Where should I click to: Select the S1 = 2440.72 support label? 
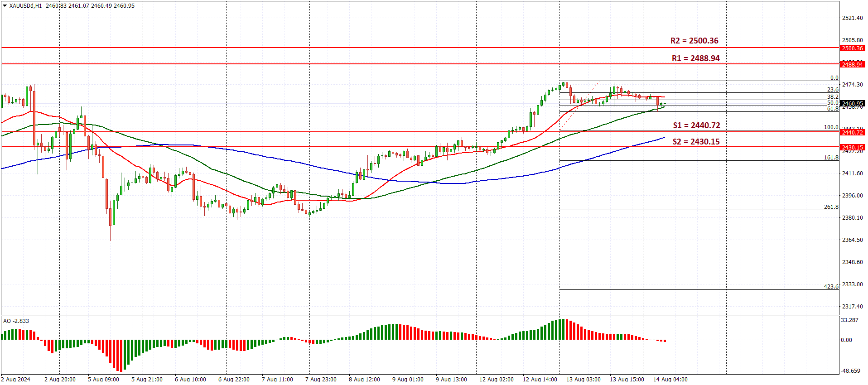click(x=696, y=125)
